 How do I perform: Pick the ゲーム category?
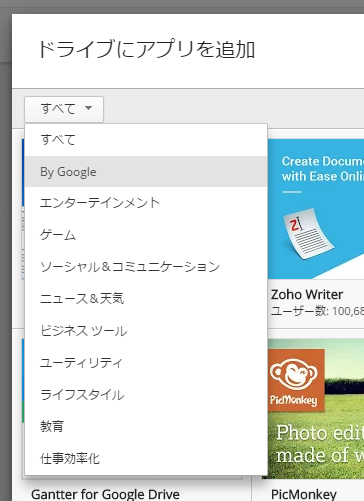tap(146, 235)
